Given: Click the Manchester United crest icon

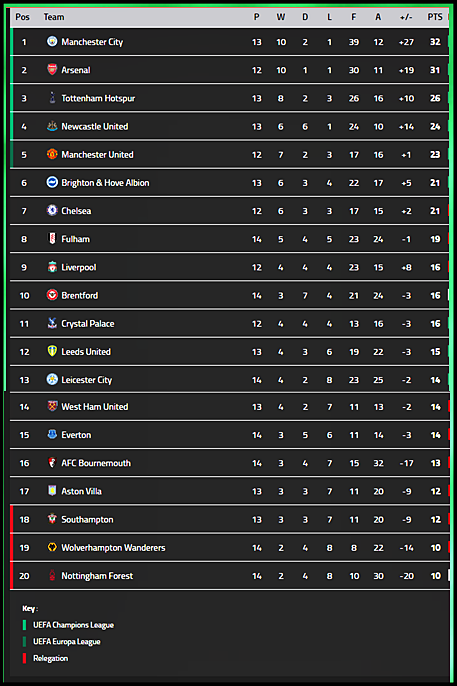Looking at the screenshot, I should (x=52, y=154).
